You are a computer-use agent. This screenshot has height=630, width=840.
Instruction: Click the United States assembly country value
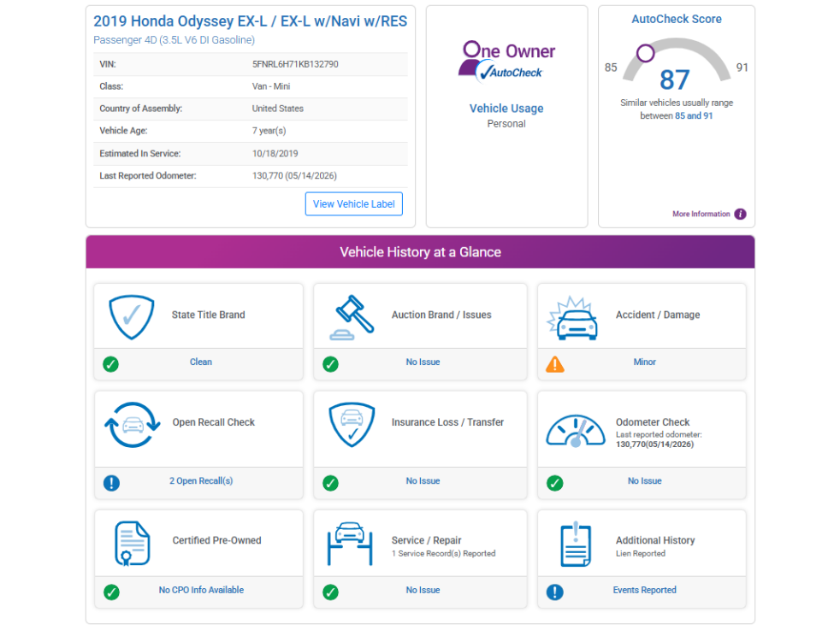click(277, 109)
